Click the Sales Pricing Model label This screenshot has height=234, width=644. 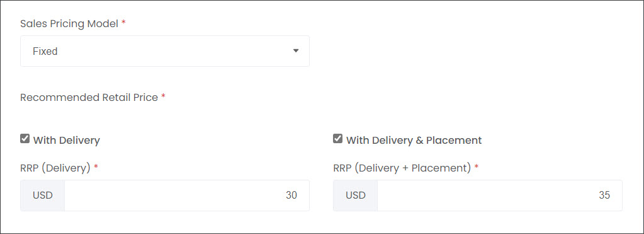[69, 24]
